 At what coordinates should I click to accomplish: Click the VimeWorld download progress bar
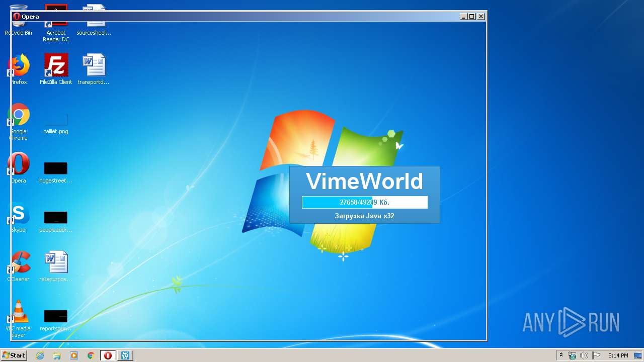pos(365,202)
